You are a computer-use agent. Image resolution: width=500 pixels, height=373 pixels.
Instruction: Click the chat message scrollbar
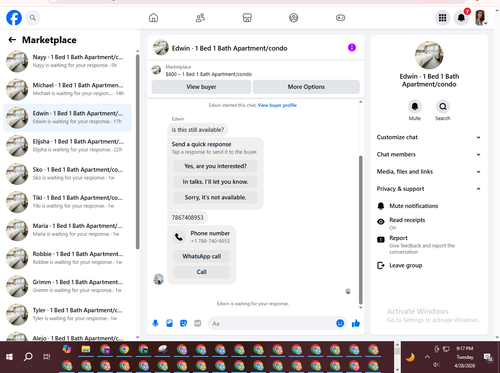[360, 230]
